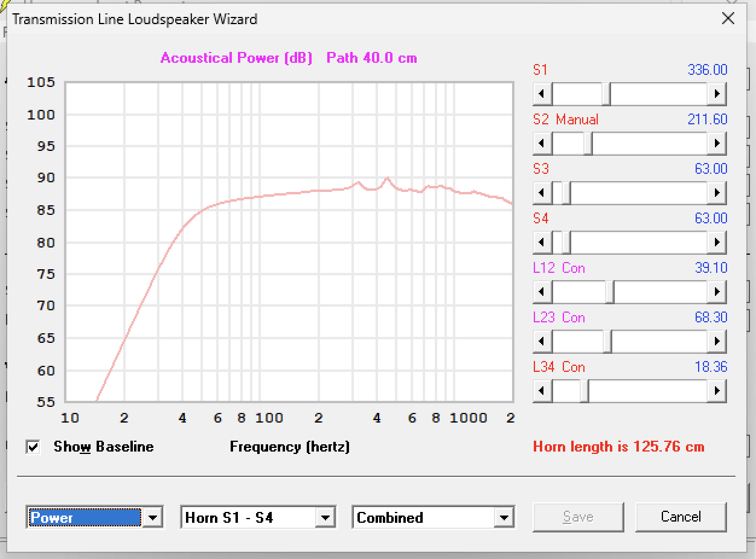756x559 pixels.
Task: Click the L12 Con slider thumb
Action: [609, 292]
